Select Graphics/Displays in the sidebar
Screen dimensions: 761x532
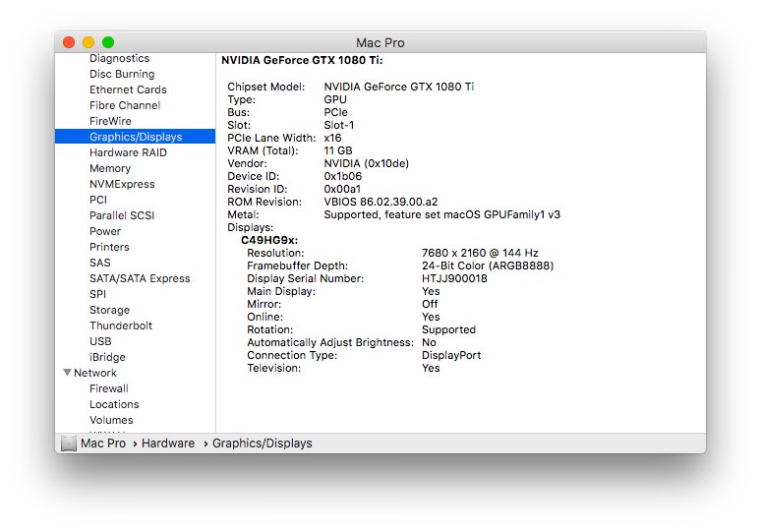135,137
